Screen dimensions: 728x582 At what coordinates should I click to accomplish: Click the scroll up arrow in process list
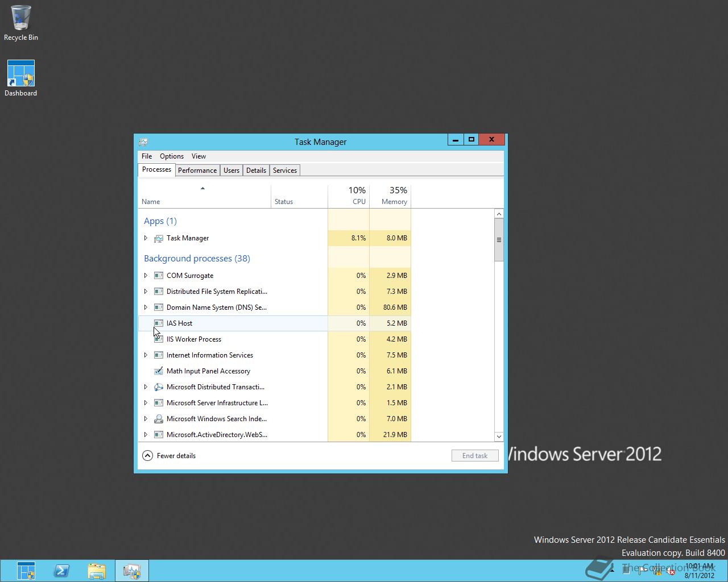click(x=499, y=214)
